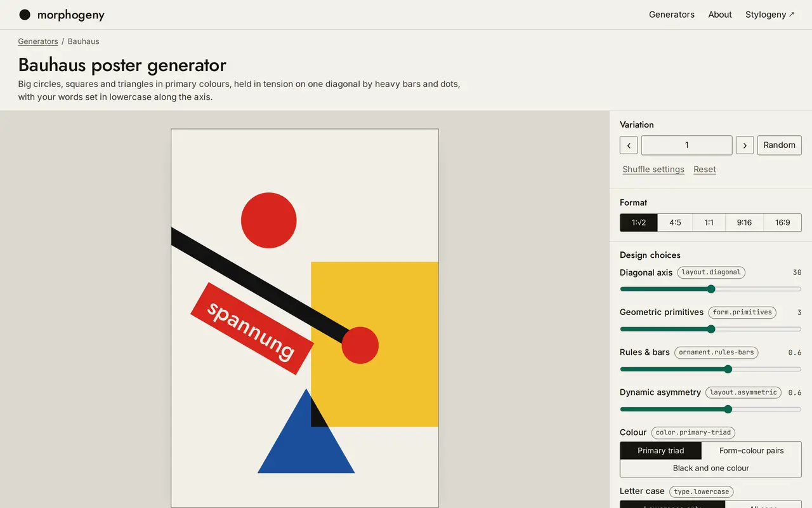Open the Generators nav item
This screenshot has width=812, height=508.
(672, 15)
